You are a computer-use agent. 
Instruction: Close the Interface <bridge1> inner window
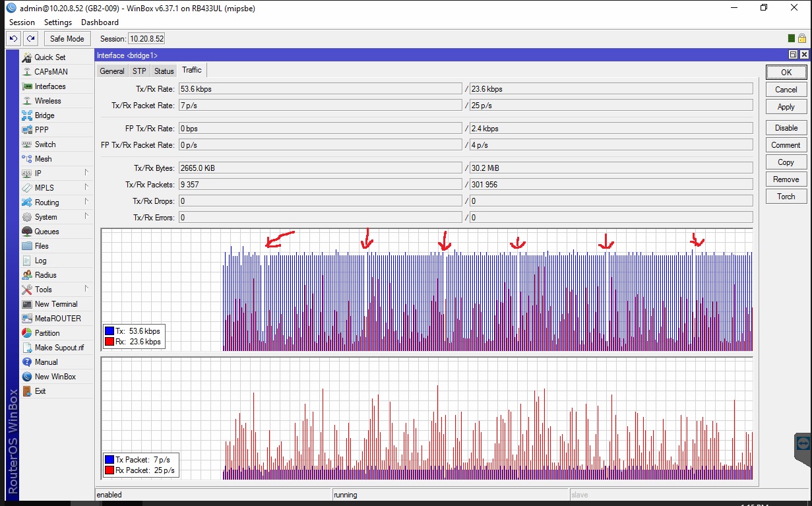(803, 55)
